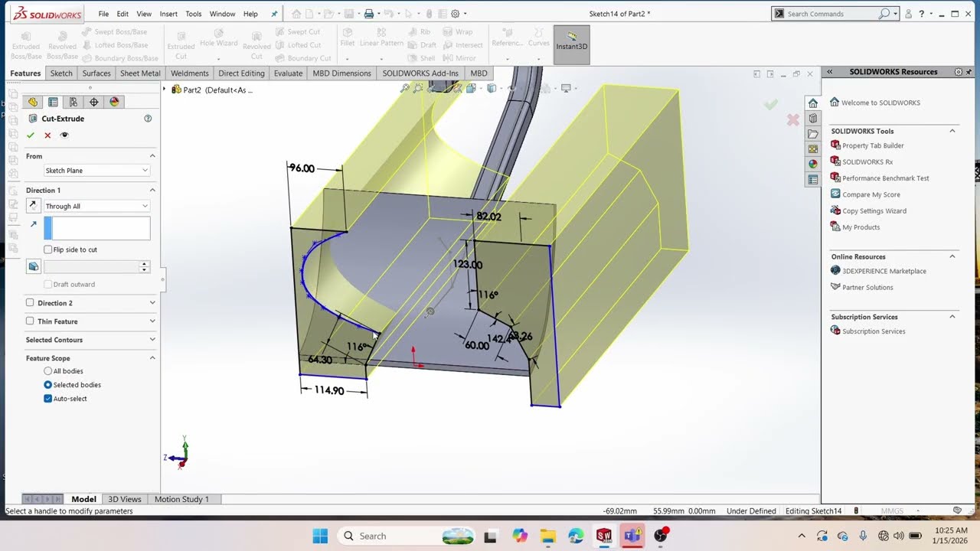The image size is (980, 551).
Task: Open the File menu
Action: click(103, 14)
